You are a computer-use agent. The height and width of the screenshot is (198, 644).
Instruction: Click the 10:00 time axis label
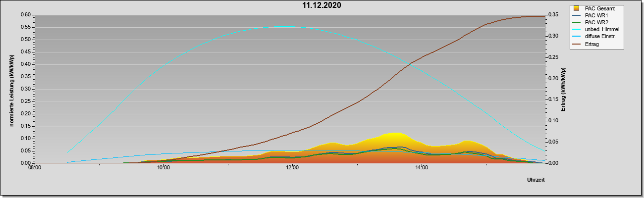tap(163, 168)
